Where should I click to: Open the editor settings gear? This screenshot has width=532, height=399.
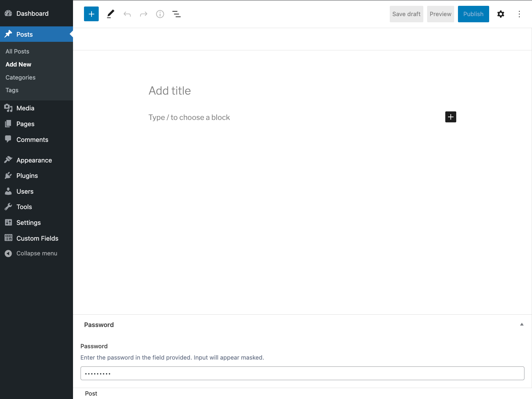point(501,14)
